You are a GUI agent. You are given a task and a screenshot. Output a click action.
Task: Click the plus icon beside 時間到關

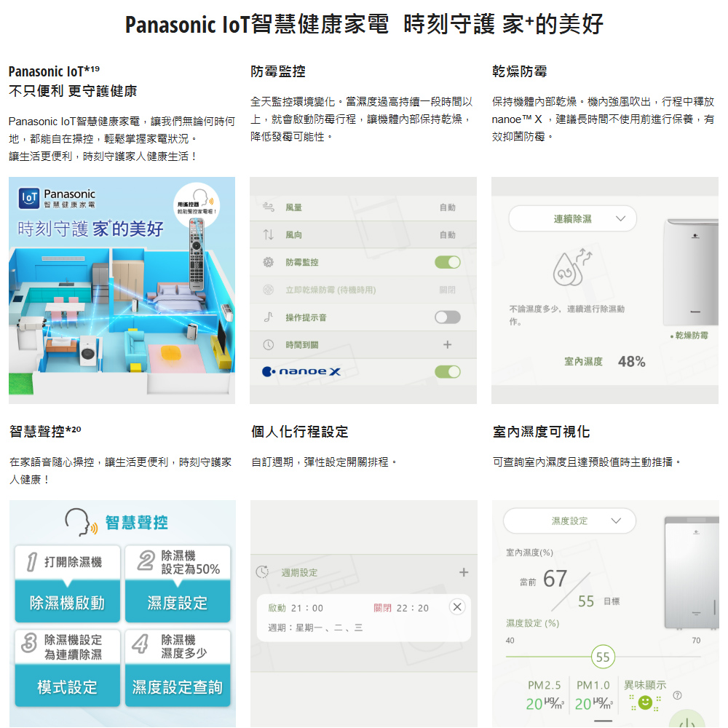coord(447,344)
